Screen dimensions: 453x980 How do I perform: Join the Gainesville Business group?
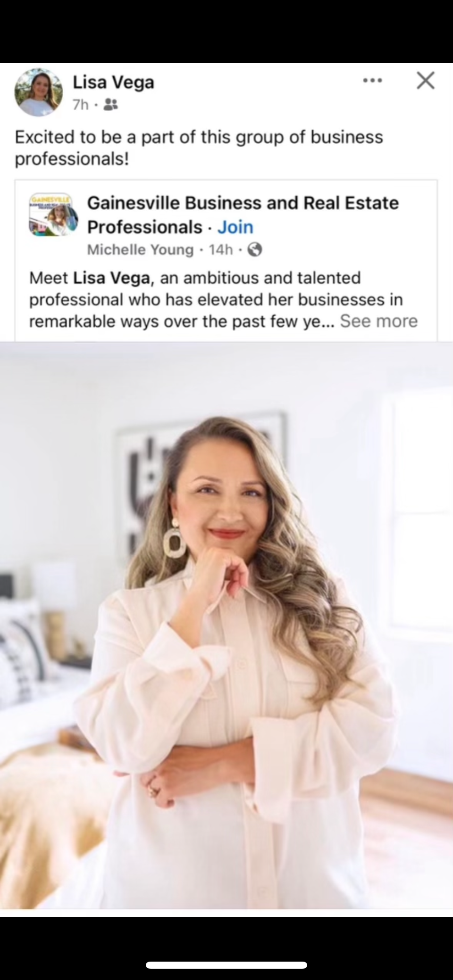235,227
